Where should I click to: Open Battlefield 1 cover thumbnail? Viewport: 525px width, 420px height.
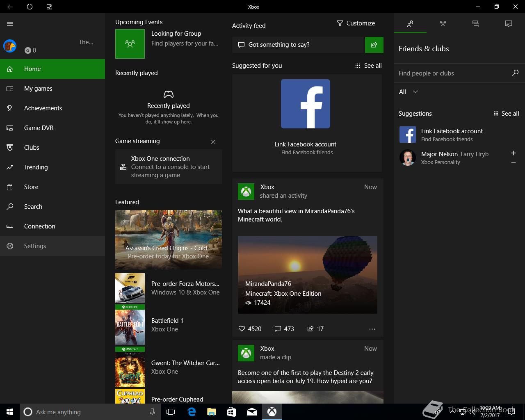pos(130,324)
